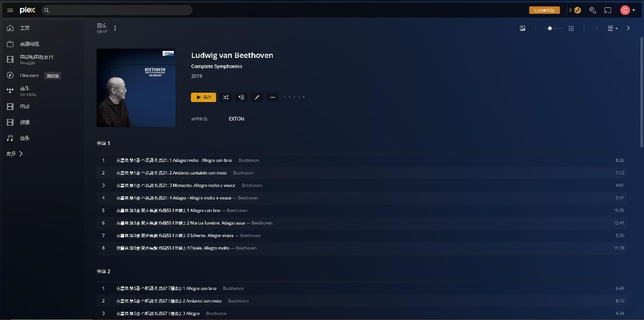The width and height of the screenshot is (644, 320).
Task: Click Beethoven artist link on Marcia funebre row
Action: tap(262, 223)
